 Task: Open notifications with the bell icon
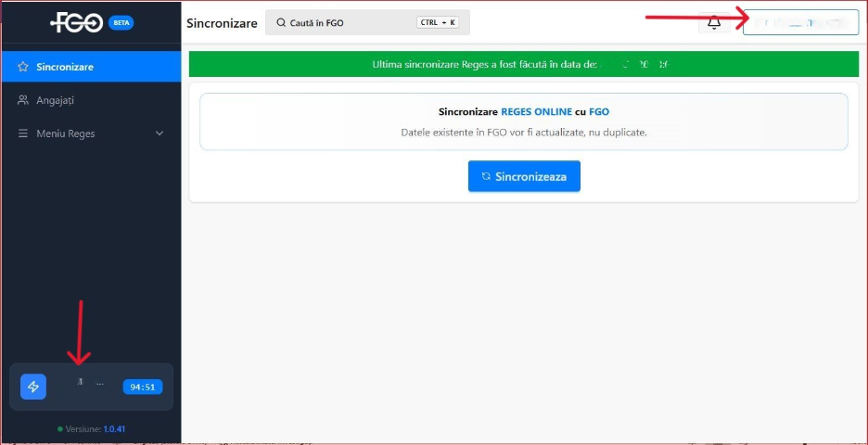[714, 22]
